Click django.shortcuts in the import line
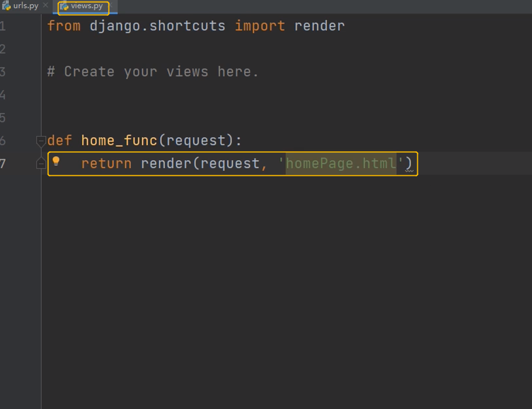Screen dimensions: 532x409 (157, 26)
